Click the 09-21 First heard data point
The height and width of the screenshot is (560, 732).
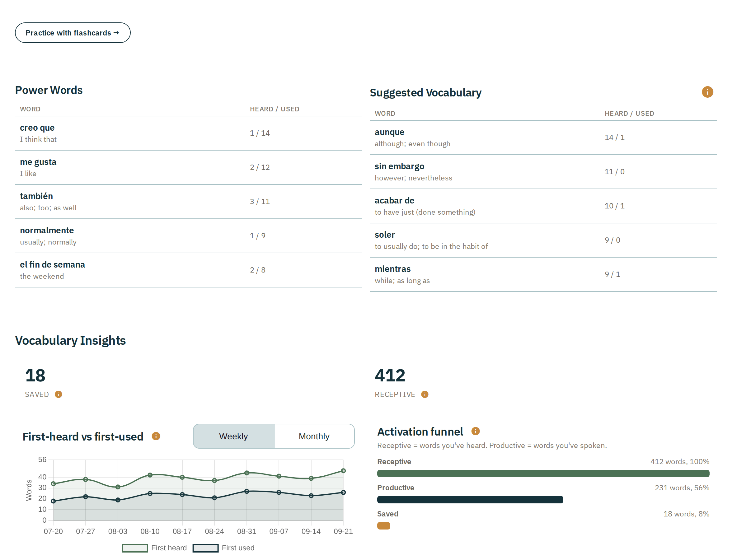(x=343, y=471)
